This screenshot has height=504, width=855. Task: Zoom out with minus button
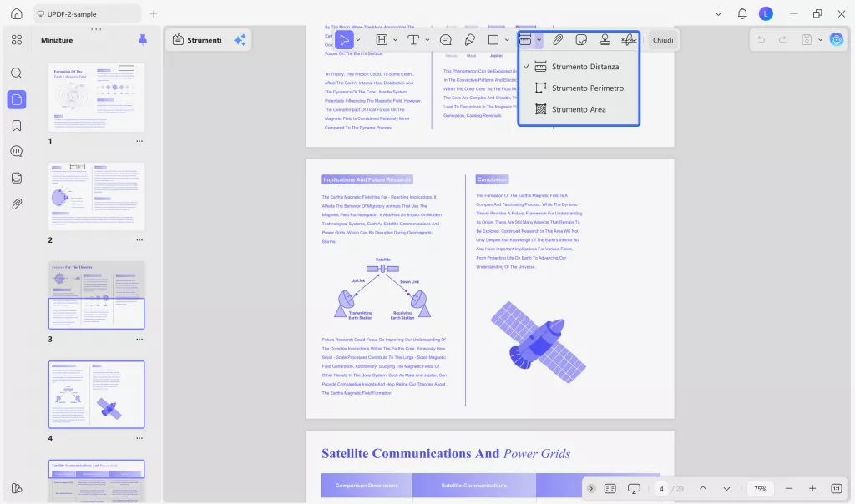[788, 489]
